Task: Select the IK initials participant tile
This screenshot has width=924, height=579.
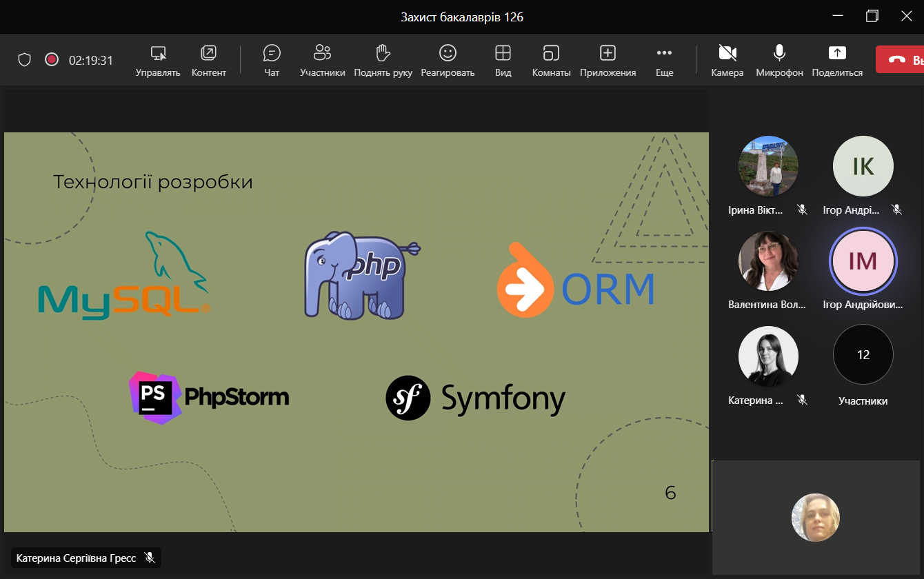Action: point(863,166)
